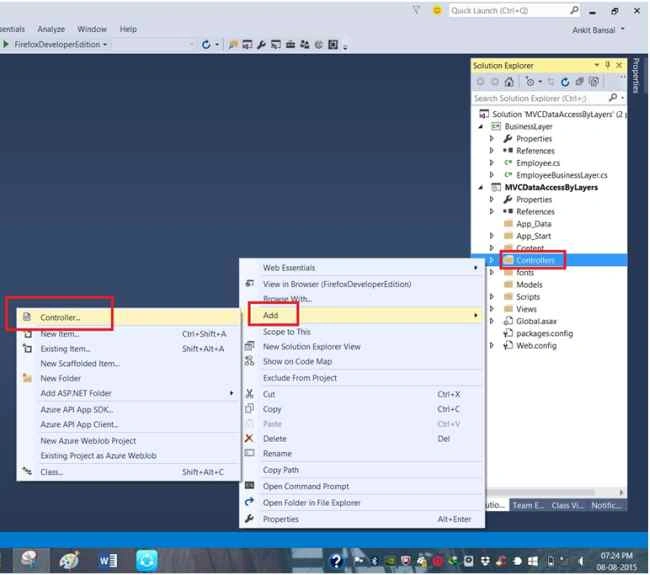Expand the Web.config node
The height and width of the screenshot is (575, 650).
click(492, 345)
